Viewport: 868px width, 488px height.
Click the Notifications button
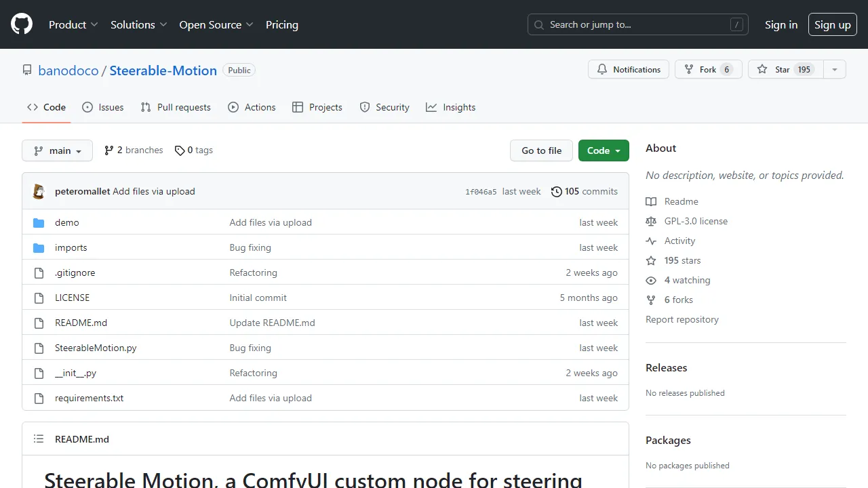click(629, 70)
